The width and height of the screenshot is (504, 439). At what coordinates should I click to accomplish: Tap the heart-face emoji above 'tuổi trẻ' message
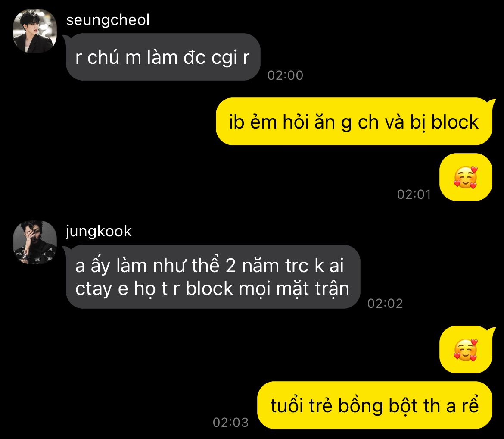(x=465, y=350)
